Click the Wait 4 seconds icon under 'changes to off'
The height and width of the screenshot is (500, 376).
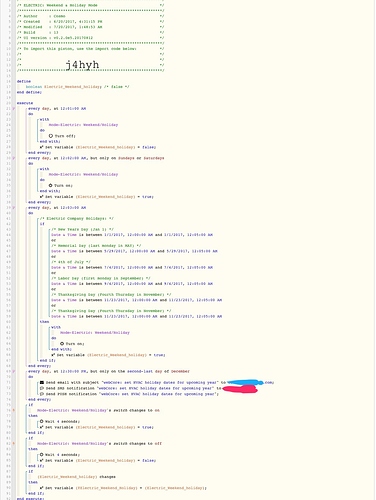coord(42,454)
